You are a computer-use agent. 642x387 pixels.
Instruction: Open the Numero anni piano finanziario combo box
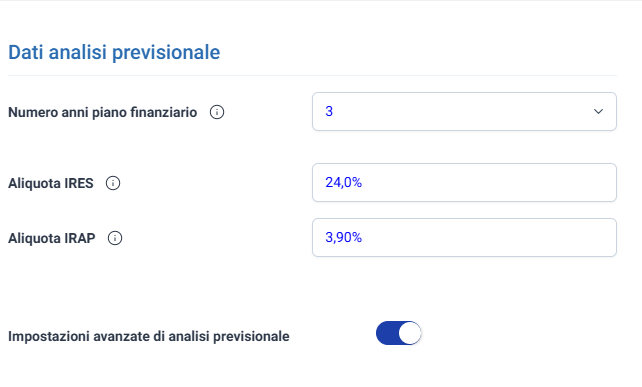click(464, 111)
